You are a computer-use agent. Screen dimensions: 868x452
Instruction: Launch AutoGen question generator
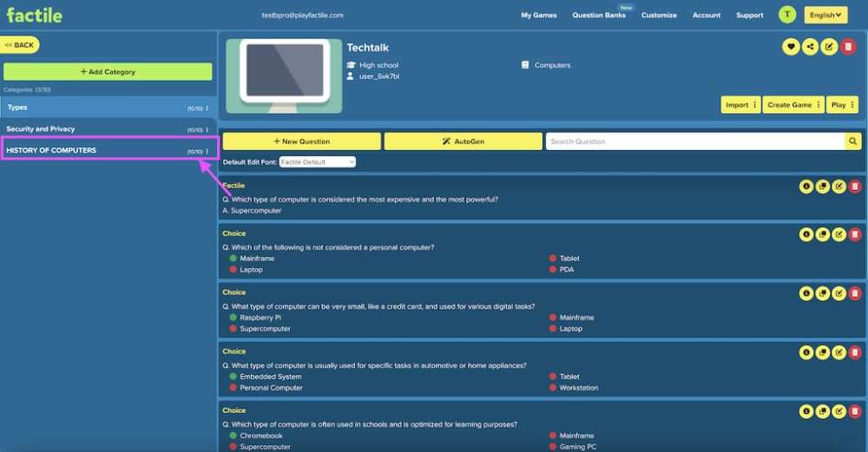tap(463, 141)
